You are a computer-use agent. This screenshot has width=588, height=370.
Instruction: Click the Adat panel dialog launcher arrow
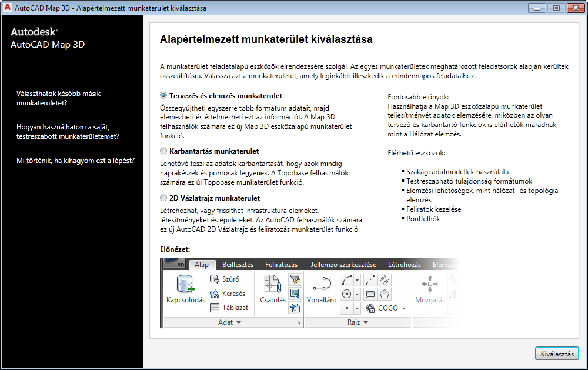click(299, 323)
